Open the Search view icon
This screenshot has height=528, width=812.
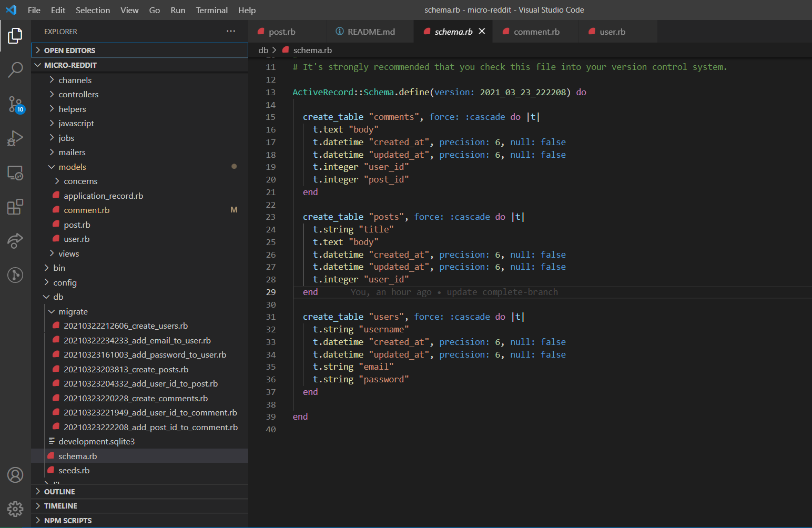pyautogui.click(x=15, y=69)
